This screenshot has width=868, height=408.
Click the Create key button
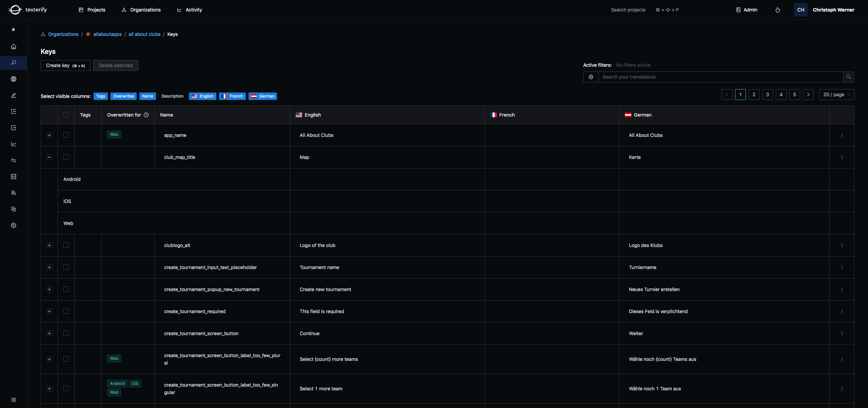coord(65,65)
